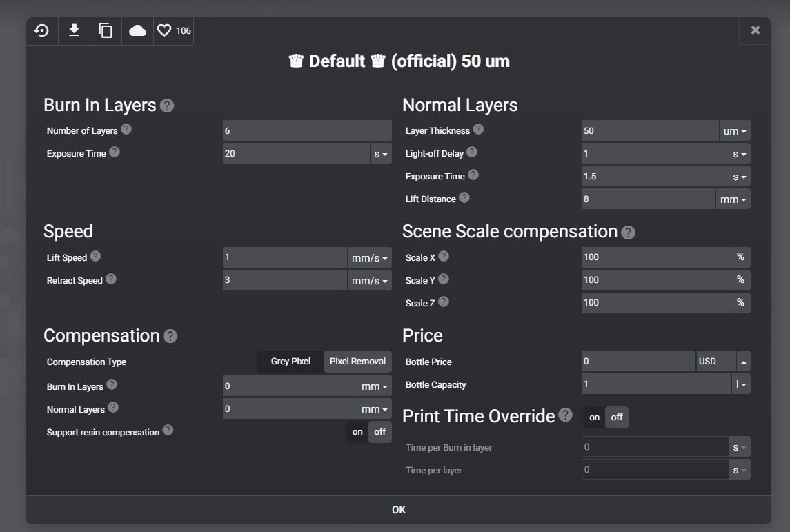The width and height of the screenshot is (790, 532).
Task: Select Grey Pixel compensation type
Action: [x=290, y=362]
